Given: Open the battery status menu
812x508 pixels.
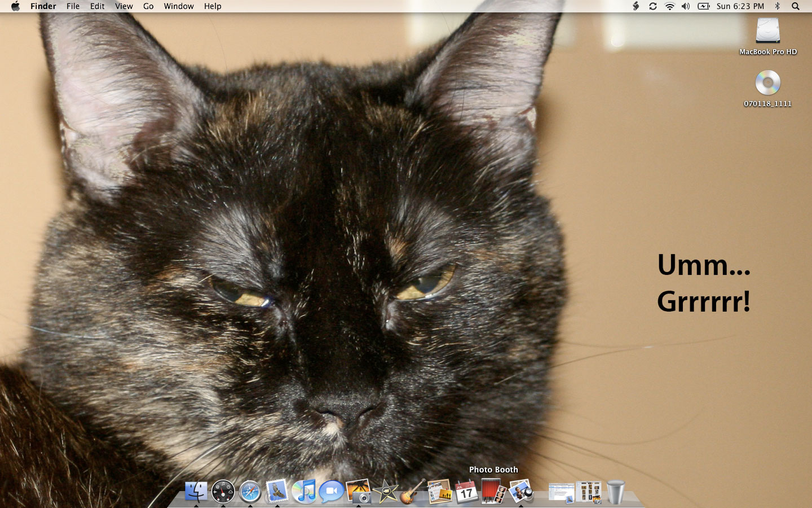Looking at the screenshot, I should [x=703, y=6].
